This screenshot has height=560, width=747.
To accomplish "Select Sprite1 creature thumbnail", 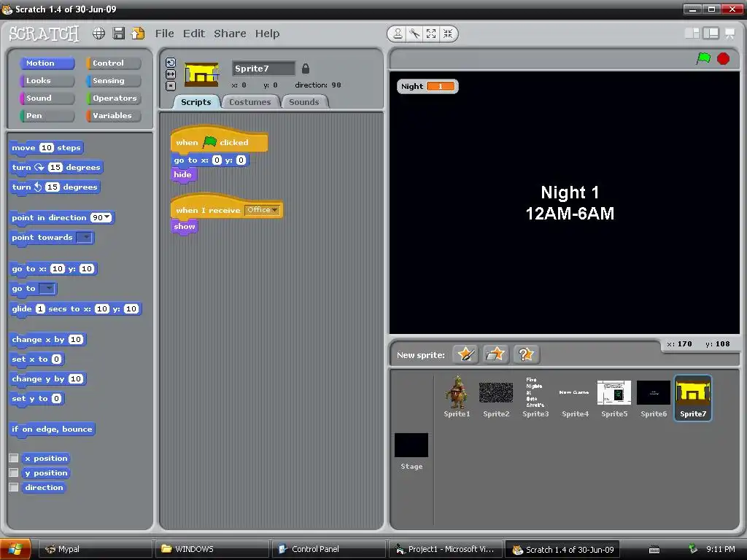I will (x=457, y=397).
